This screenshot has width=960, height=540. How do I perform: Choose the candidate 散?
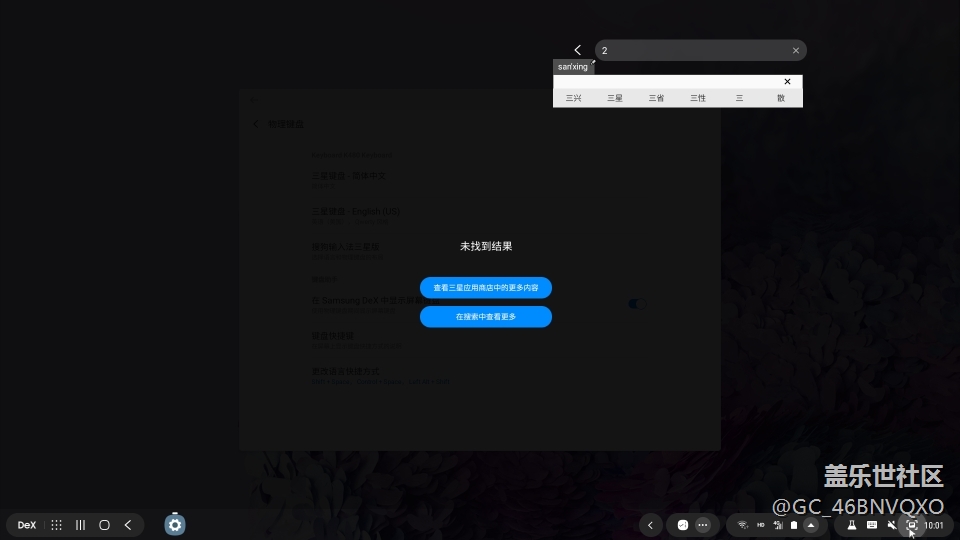click(x=781, y=98)
